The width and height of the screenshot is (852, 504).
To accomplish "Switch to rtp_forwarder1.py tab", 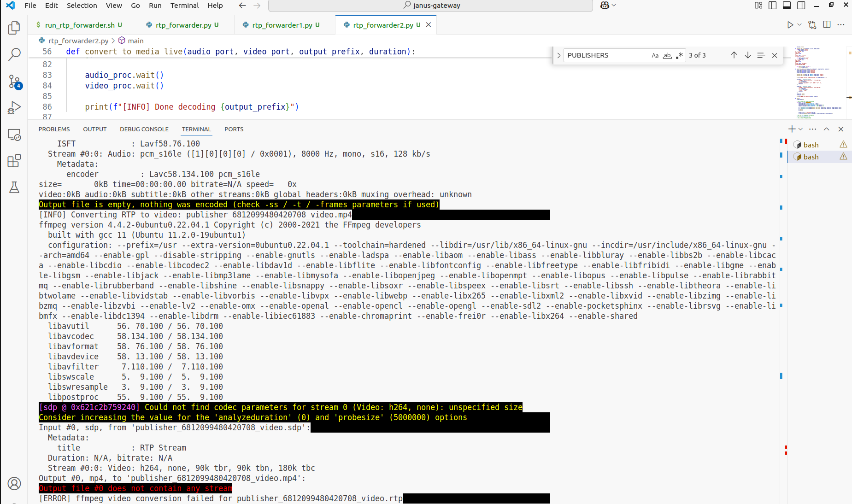I will (285, 25).
